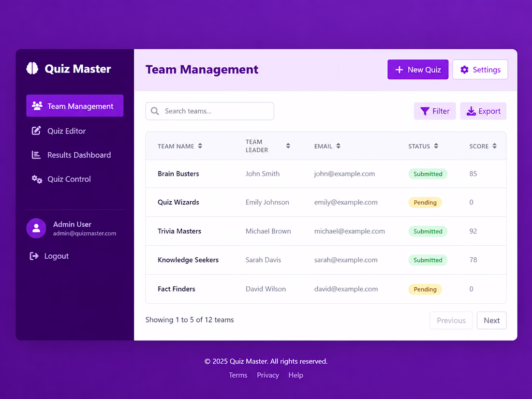Sort by Status column arrows
Viewport: 532px width, 399px height.
(x=436, y=146)
